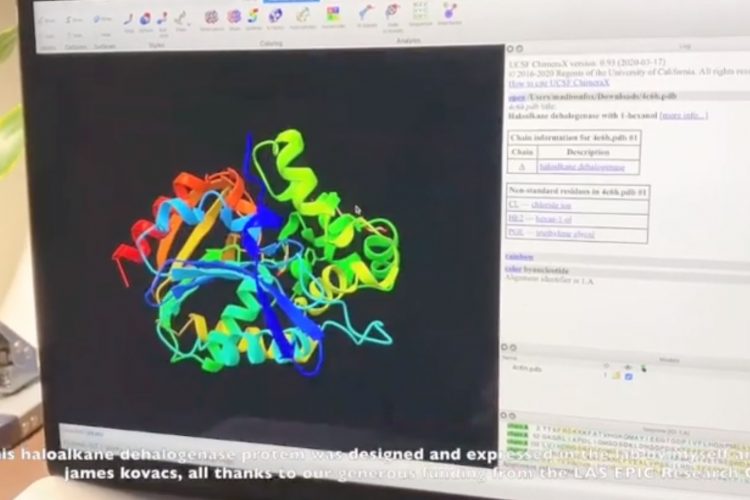The height and width of the screenshot is (500, 750).
Task: Show H-bonds analysis icon
Action: click(366, 13)
